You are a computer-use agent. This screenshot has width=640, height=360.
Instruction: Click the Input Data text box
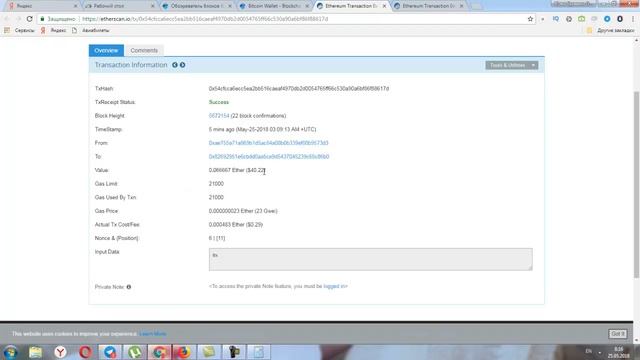coord(371,259)
